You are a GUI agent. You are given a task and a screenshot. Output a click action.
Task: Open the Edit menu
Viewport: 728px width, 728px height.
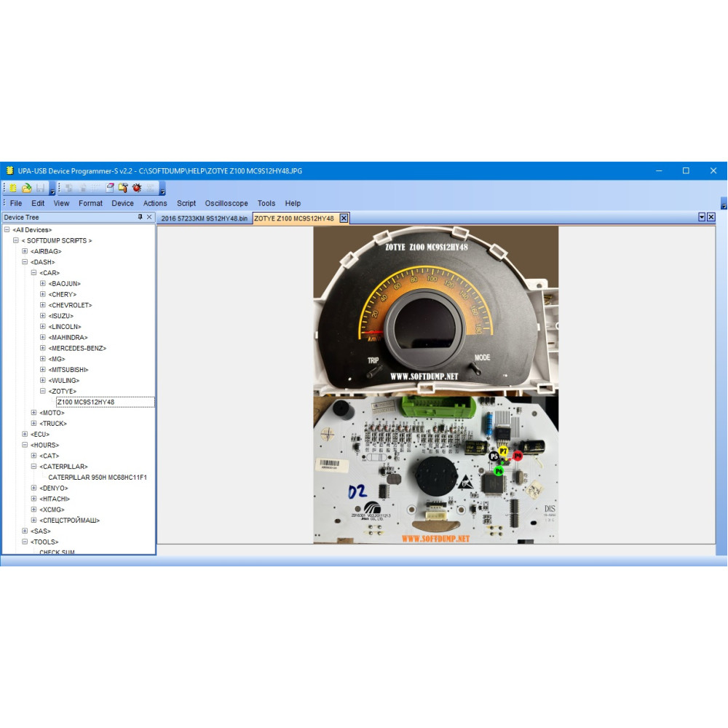point(38,203)
